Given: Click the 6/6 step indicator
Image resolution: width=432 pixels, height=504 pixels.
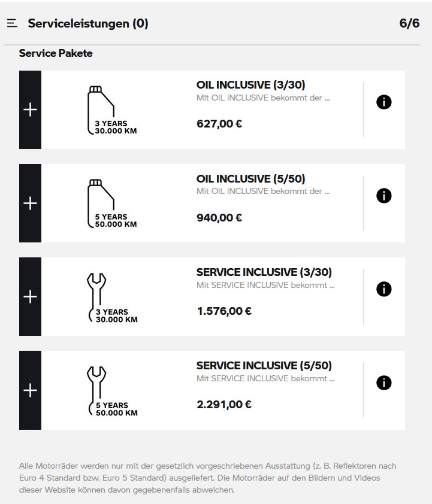Looking at the screenshot, I should point(409,24).
